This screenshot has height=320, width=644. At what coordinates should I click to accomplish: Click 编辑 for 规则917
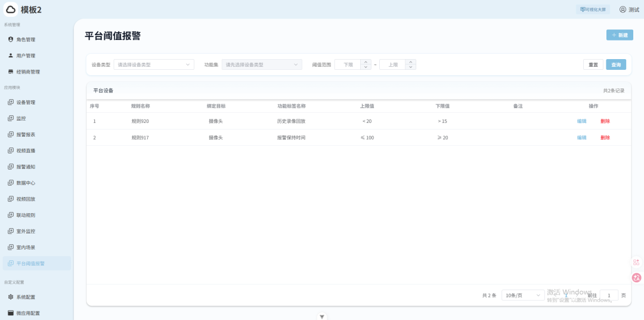click(581, 137)
